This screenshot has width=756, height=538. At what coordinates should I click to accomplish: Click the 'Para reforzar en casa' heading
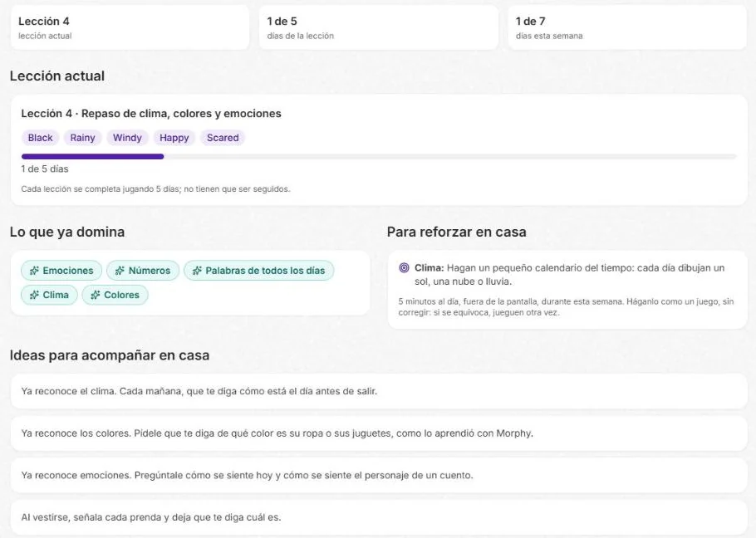tap(457, 232)
